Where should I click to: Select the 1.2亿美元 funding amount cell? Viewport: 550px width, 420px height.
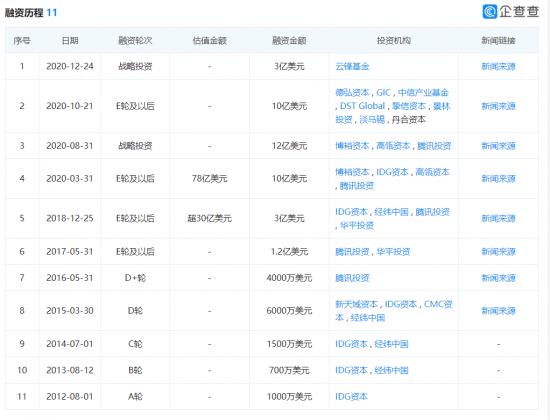click(289, 252)
